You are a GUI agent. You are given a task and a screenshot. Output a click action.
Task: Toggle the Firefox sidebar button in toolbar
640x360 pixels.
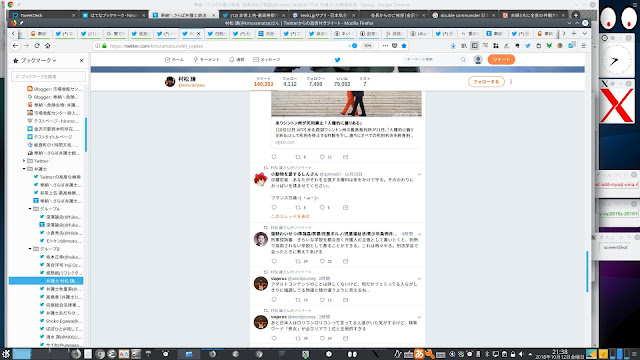[x=474, y=46]
